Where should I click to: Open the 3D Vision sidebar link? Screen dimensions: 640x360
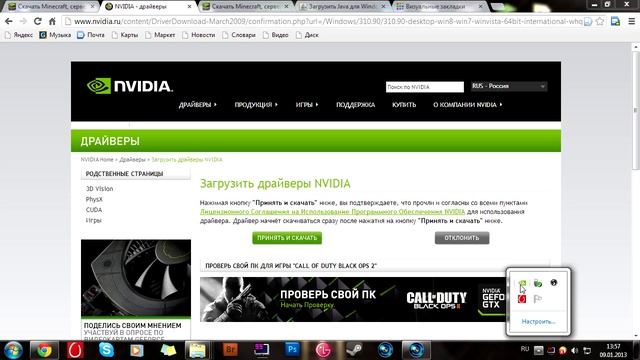(99, 189)
